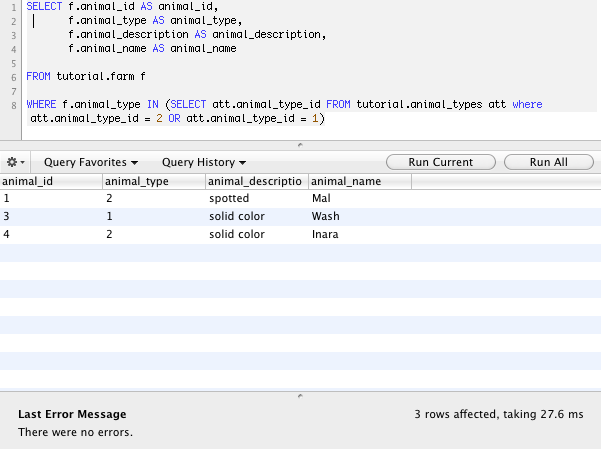Select animal_type 2 cell in Mal row
The image size is (601, 449).
[154, 198]
